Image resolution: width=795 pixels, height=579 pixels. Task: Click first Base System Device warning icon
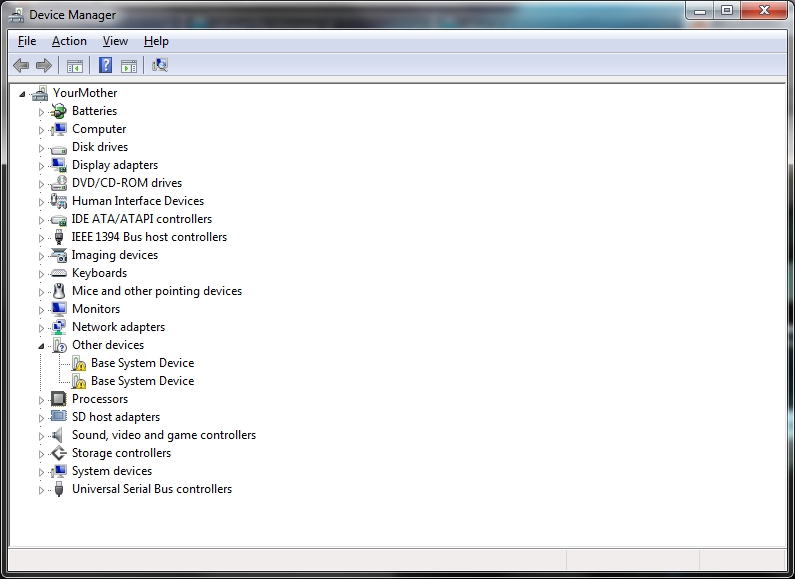pos(78,363)
